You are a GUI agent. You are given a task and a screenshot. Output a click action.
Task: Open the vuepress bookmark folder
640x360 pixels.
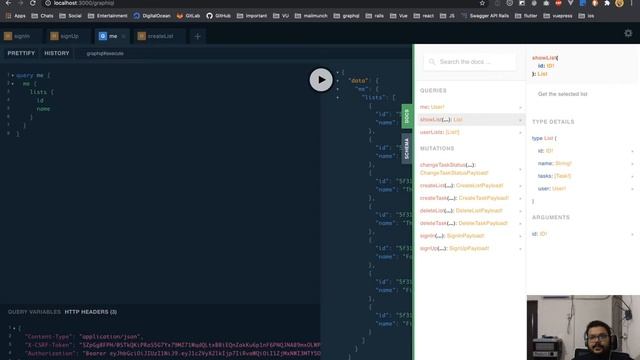tap(558, 16)
